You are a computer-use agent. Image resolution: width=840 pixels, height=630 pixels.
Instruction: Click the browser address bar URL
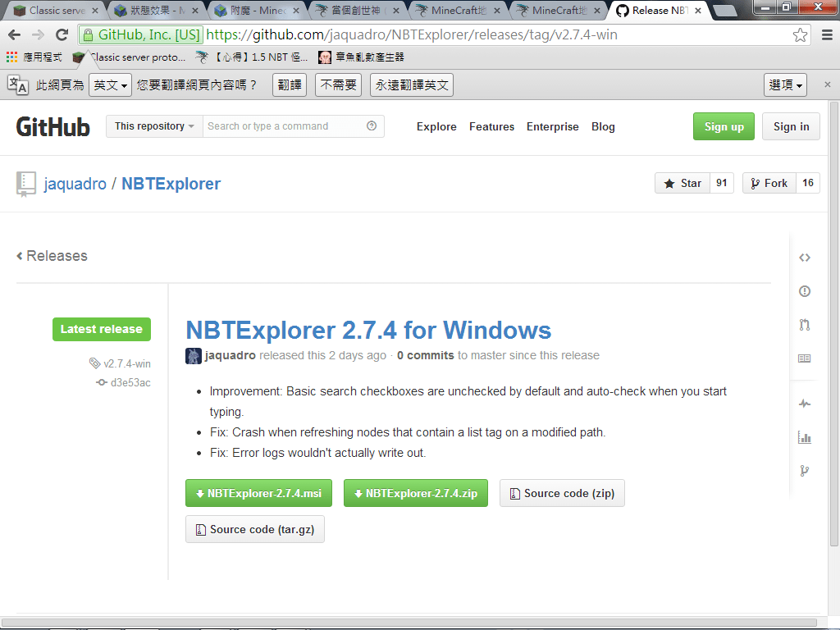click(x=412, y=35)
